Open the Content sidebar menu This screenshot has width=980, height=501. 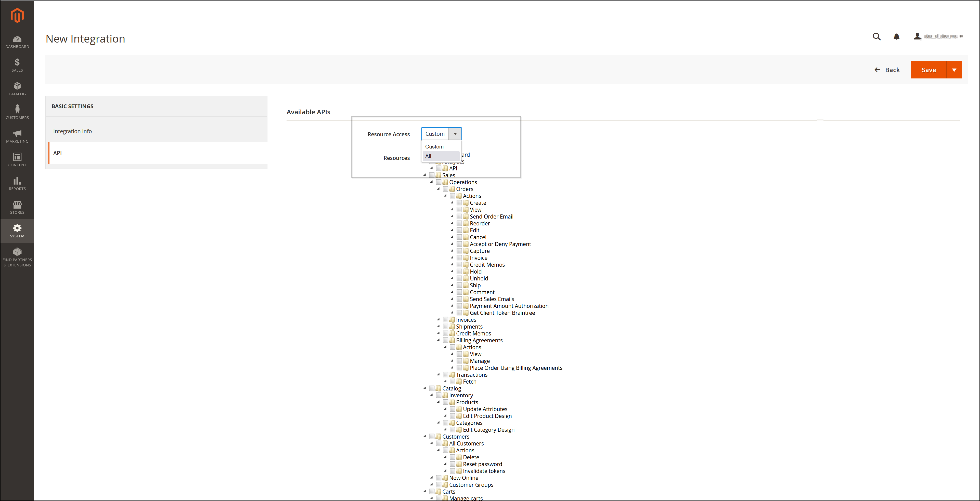[17, 160]
